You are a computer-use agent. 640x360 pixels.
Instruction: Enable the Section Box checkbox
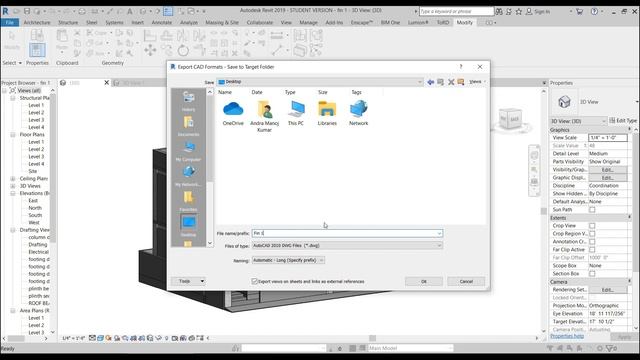(592, 273)
